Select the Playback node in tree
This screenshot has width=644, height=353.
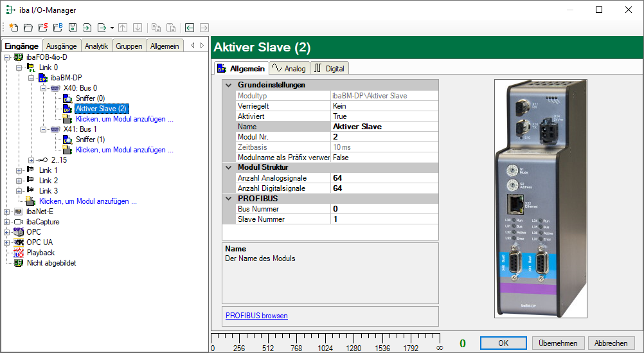40,253
